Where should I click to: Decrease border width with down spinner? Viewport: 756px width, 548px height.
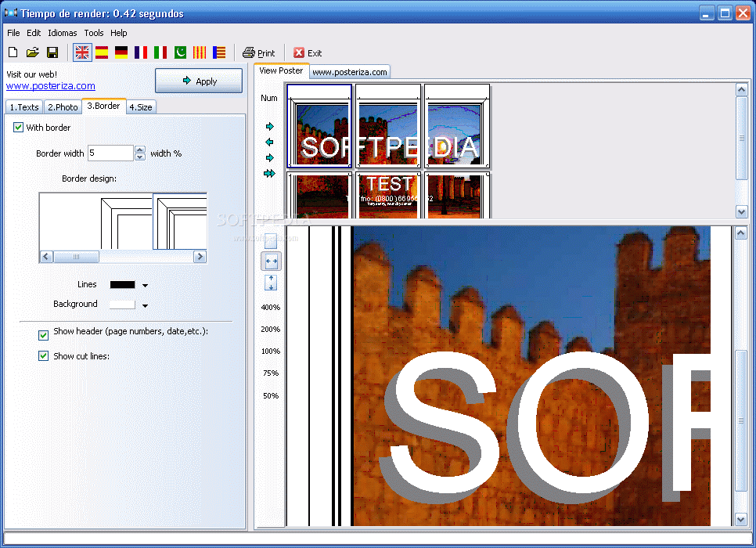pos(140,157)
